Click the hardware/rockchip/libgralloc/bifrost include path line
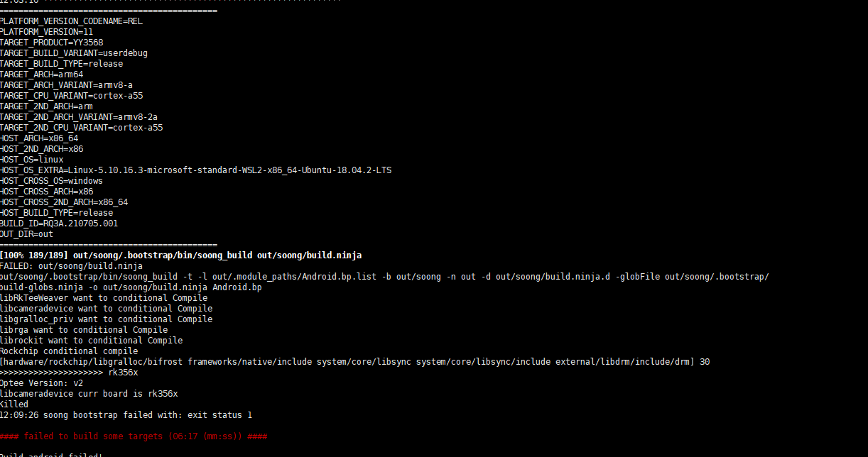The image size is (868, 457). point(354,362)
